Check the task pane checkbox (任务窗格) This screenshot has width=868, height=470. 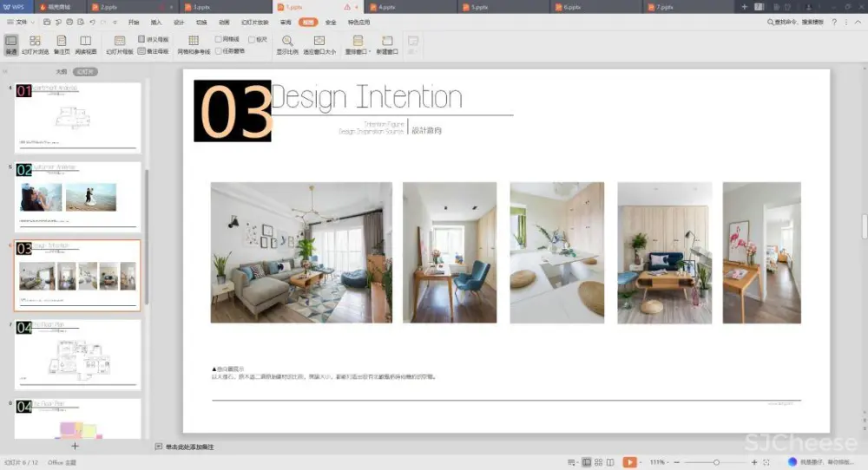(219, 51)
